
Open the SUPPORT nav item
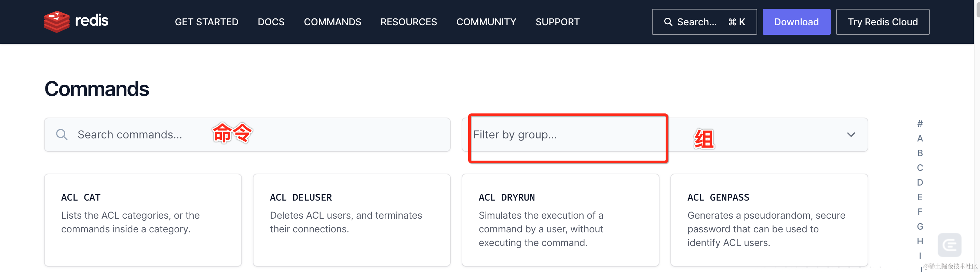[557, 22]
